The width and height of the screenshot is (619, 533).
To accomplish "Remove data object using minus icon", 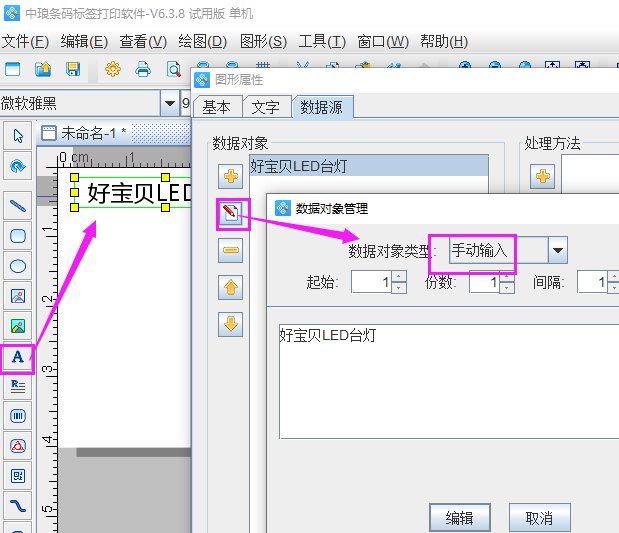I will 231,251.
